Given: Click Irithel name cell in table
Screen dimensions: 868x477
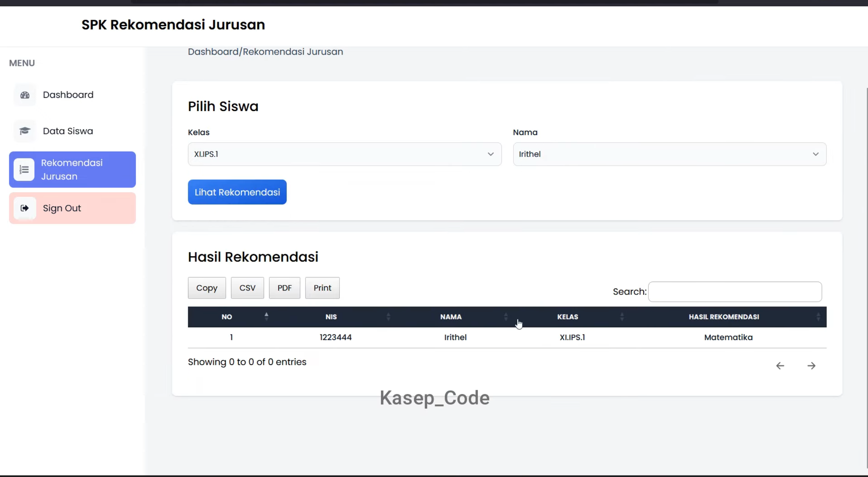Looking at the screenshot, I should 455,337.
